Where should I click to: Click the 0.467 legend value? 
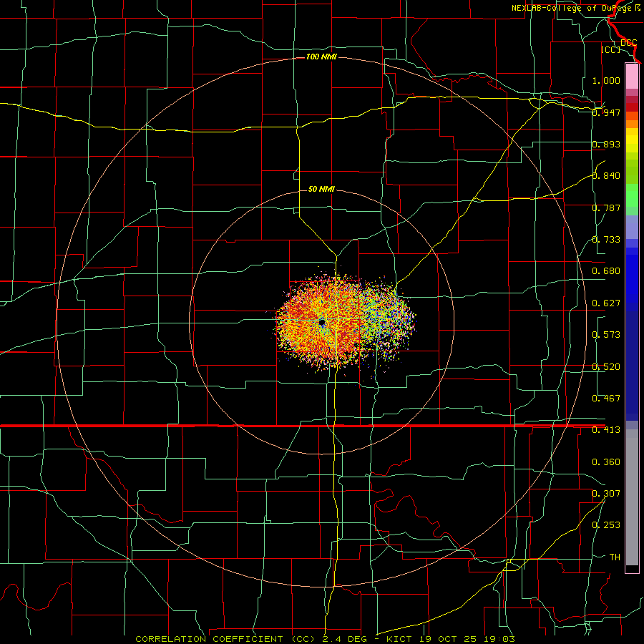606,399
